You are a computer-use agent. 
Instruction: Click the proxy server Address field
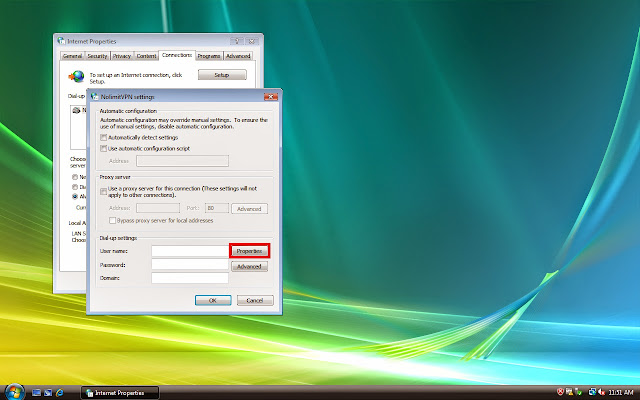point(158,208)
